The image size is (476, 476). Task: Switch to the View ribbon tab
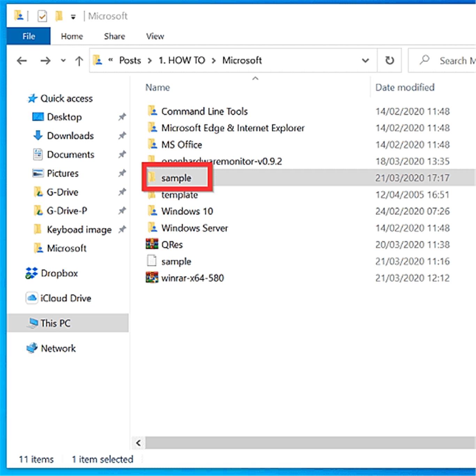pos(155,36)
